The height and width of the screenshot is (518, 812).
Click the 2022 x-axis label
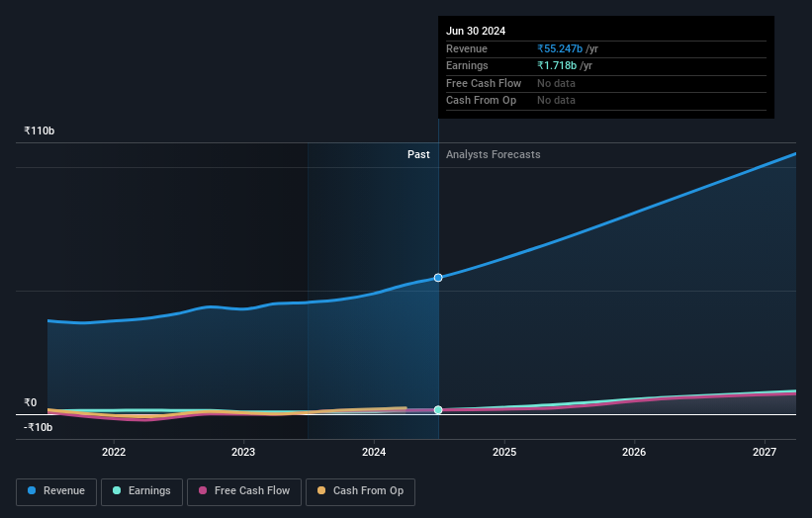(x=114, y=452)
